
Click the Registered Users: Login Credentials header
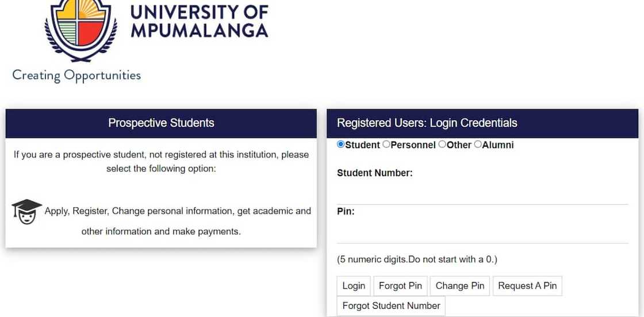427,123
